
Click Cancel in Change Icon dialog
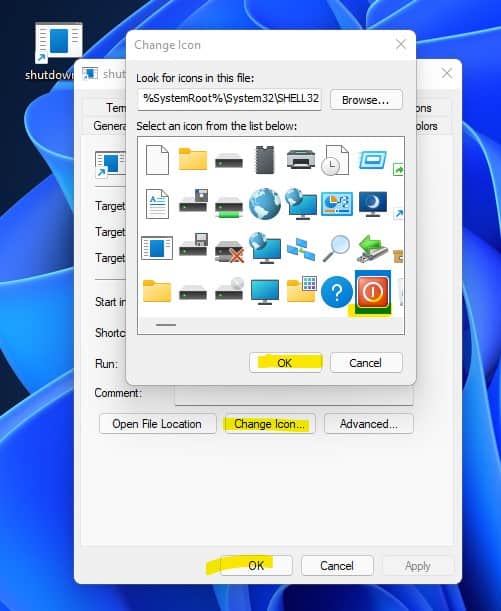click(x=365, y=363)
